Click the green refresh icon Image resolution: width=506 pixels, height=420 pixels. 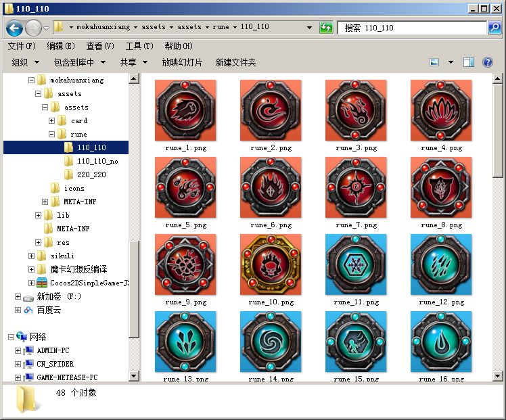[326, 28]
